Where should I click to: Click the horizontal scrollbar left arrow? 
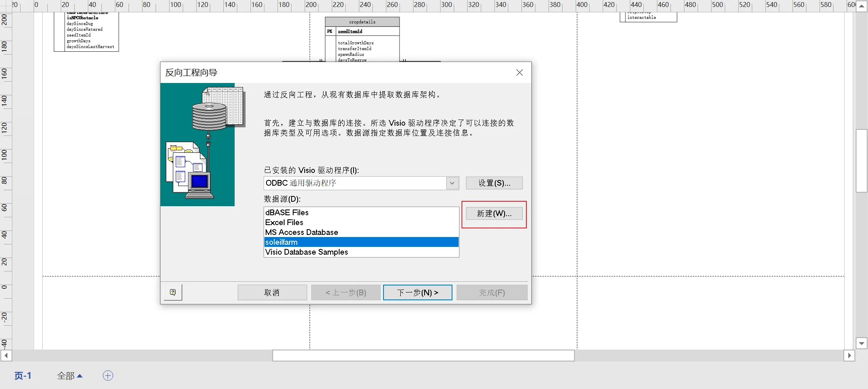coord(6,355)
